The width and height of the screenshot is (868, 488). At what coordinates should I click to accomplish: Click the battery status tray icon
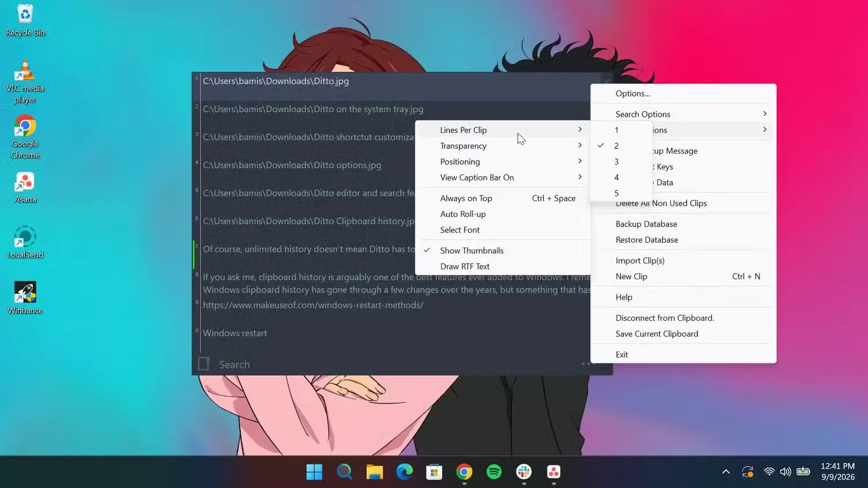(x=803, y=472)
